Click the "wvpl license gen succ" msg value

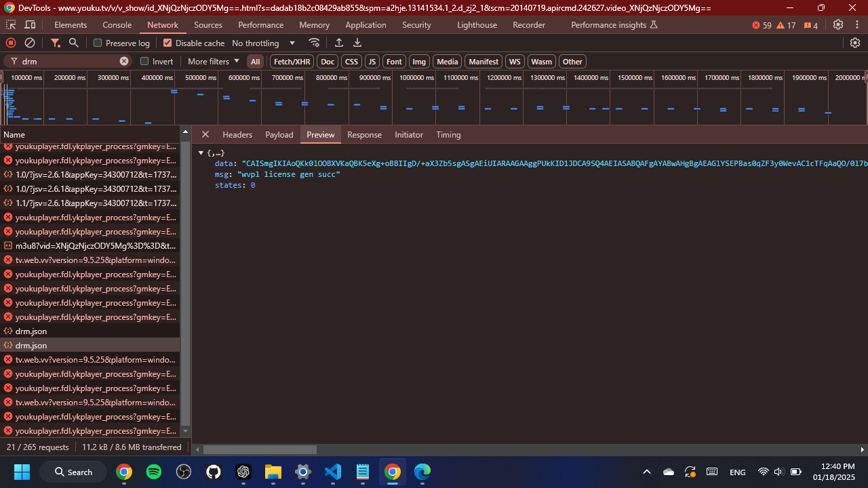point(289,174)
